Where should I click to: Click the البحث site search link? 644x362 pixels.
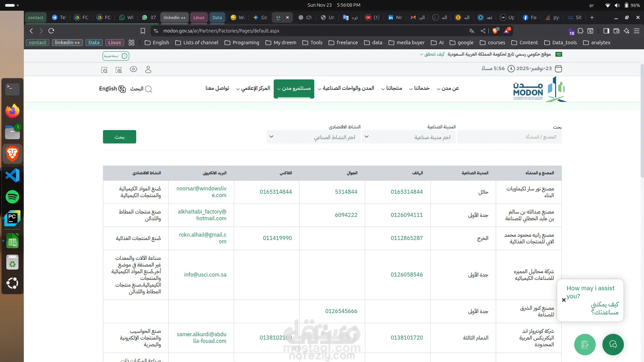tap(141, 89)
